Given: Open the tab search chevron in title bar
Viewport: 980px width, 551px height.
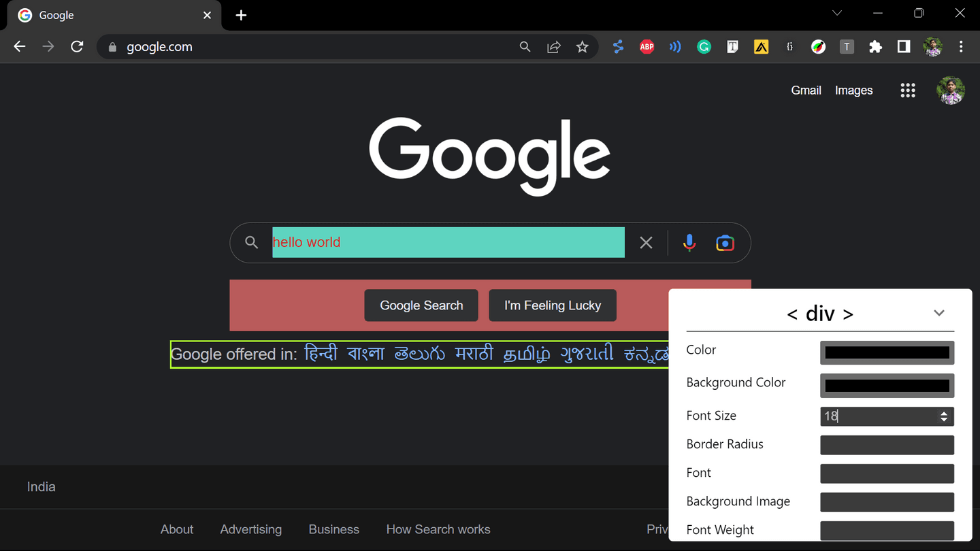Looking at the screenshot, I should tap(837, 13).
